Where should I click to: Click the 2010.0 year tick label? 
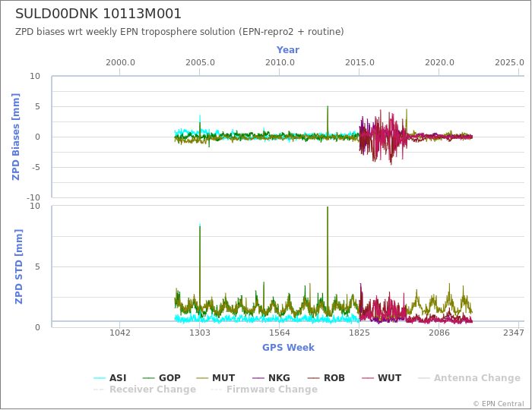280,63
